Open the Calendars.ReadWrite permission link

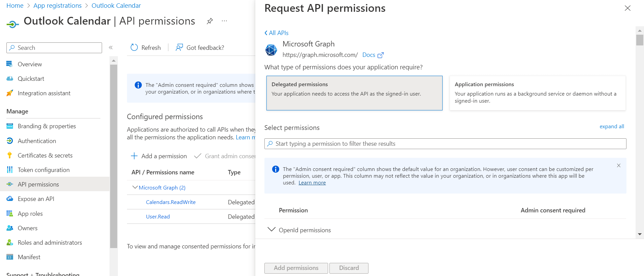pyautogui.click(x=170, y=202)
